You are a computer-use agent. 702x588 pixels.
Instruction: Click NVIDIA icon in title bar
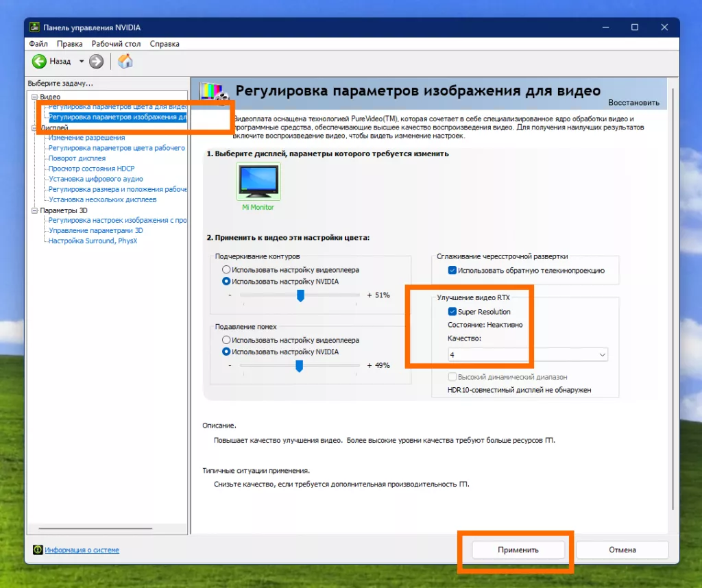(34, 27)
